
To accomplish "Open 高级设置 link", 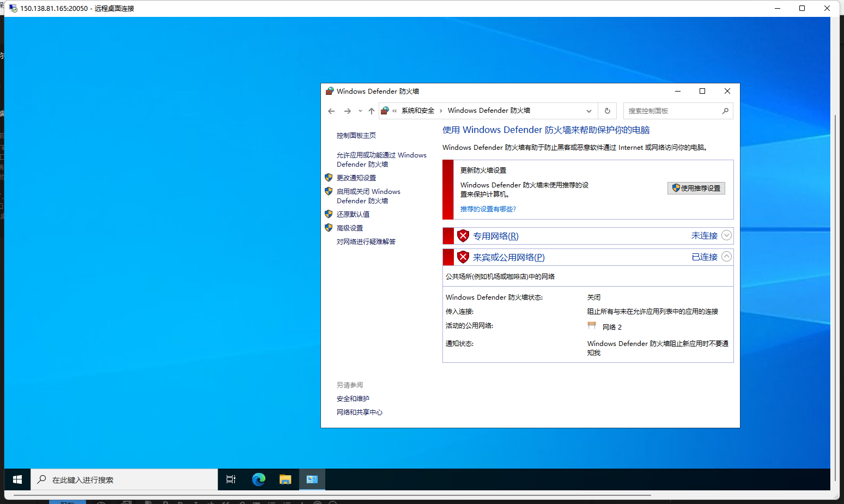I will click(x=350, y=228).
